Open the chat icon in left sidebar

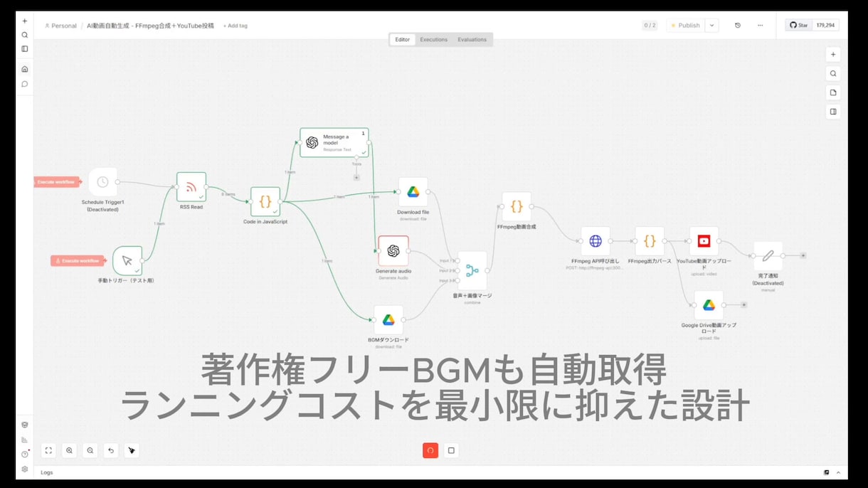pyautogui.click(x=25, y=84)
